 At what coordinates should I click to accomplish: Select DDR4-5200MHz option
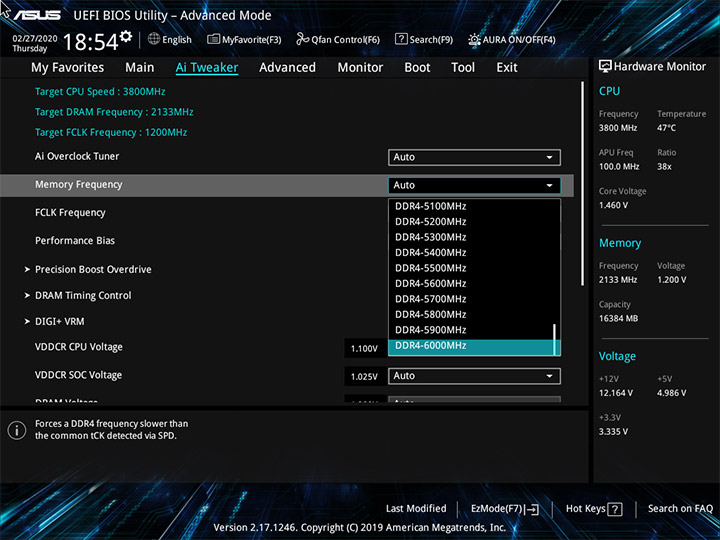[x=472, y=222]
